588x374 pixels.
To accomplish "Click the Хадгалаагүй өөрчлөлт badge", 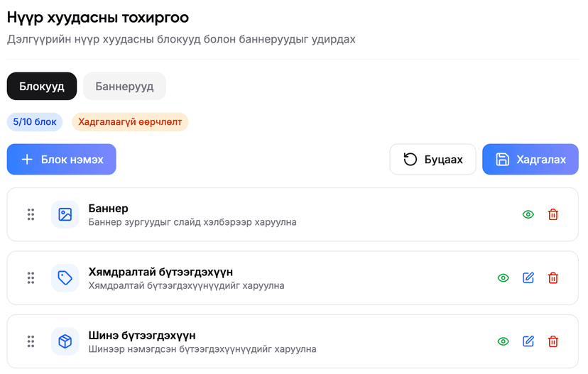I will [130, 122].
